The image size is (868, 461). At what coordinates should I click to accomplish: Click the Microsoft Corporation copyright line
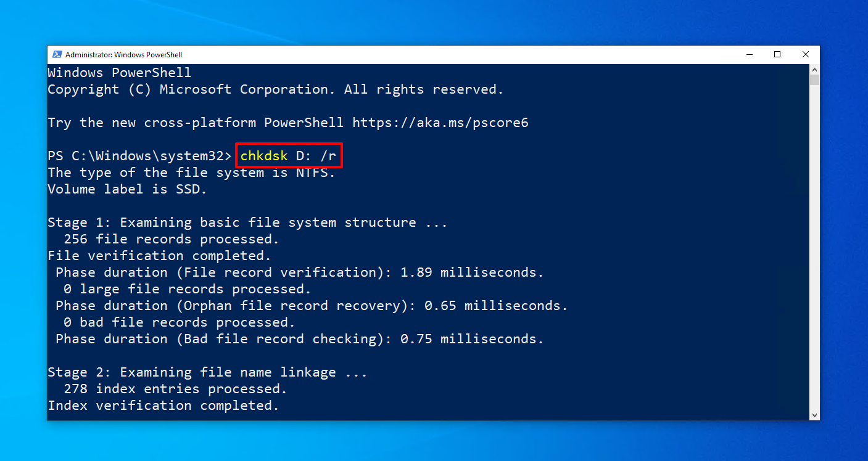click(x=275, y=89)
